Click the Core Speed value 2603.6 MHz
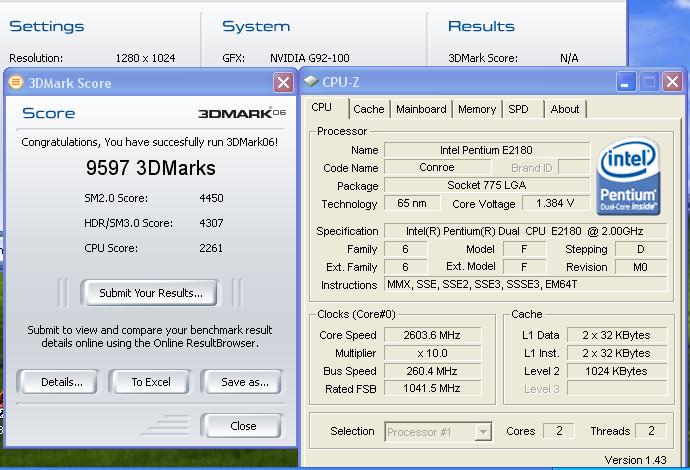The height and width of the screenshot is (470, 690). click(x=432, y=335)
